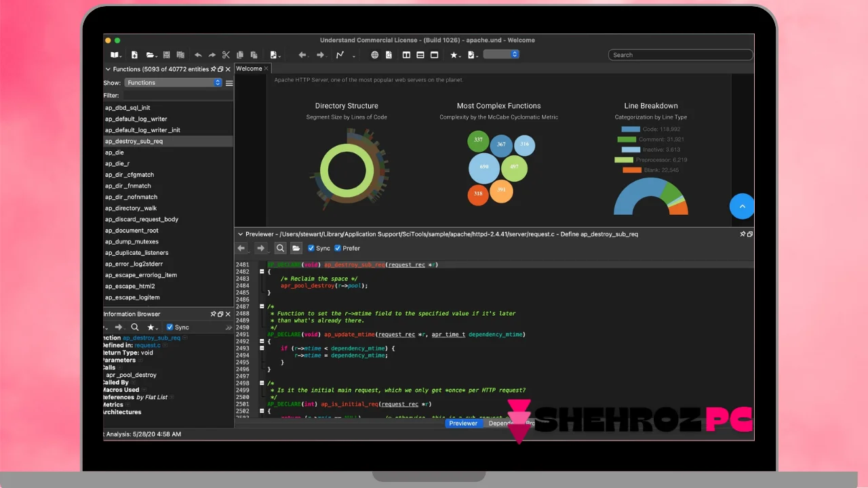Select the split-horizontal layout icon
This screenshot has width=868, height=488.
(x=420, y=55)
